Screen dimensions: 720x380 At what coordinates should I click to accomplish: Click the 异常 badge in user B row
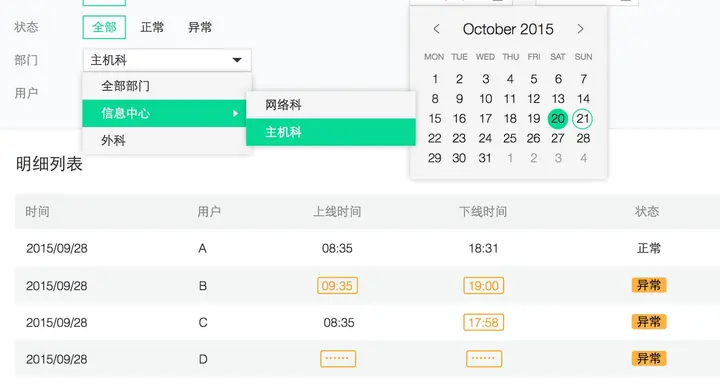click(649, 285)
